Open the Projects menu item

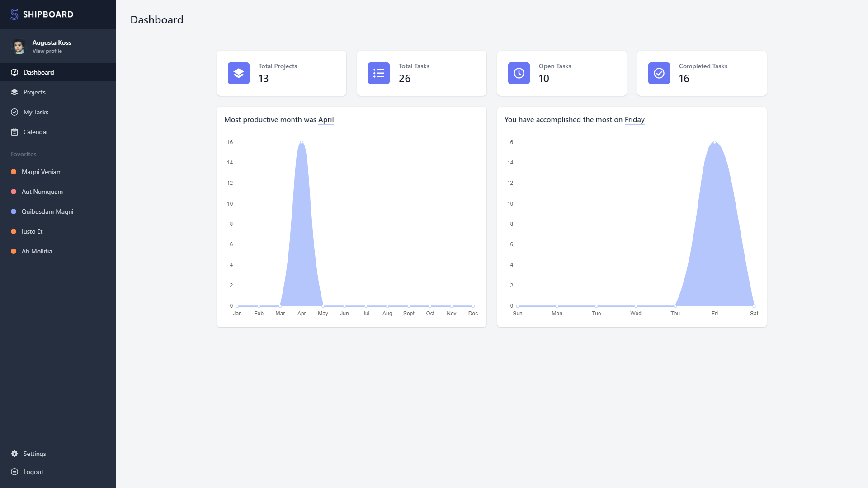[34, 92]
